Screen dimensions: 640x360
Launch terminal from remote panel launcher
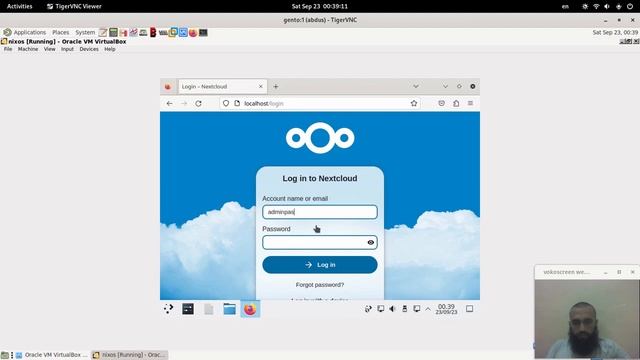point(203,33)
